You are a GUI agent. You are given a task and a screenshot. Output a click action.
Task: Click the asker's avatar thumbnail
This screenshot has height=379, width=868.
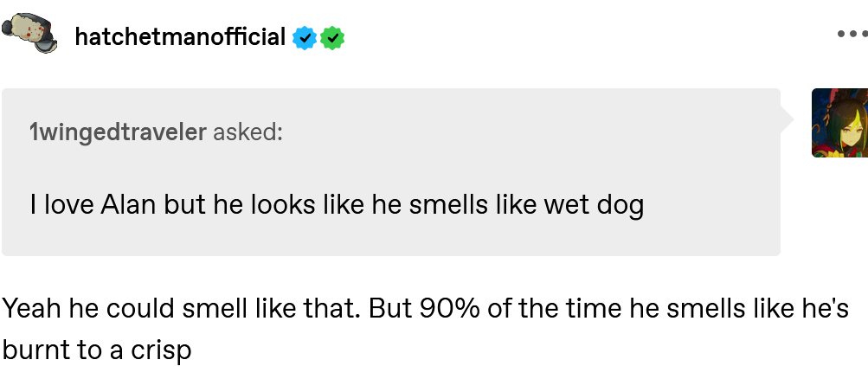tap(839, 122)
